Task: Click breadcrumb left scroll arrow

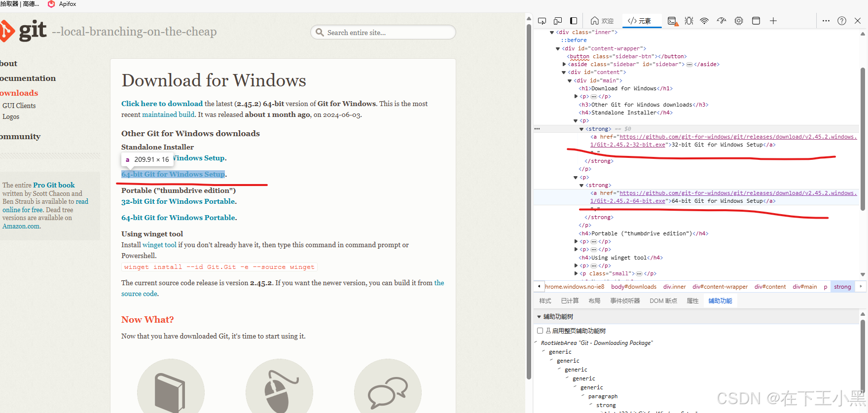Action: [x=539, y=286]
